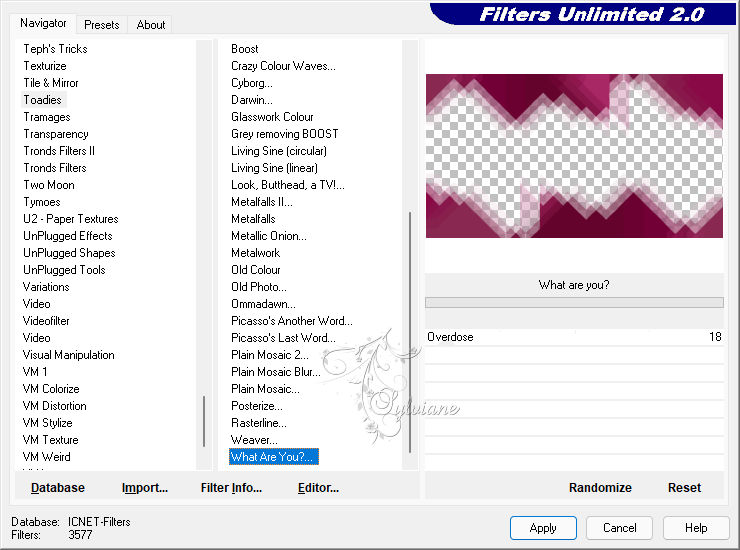
Task: Open Help for Filters Unlimited
Action: click(x=696, y=528)
